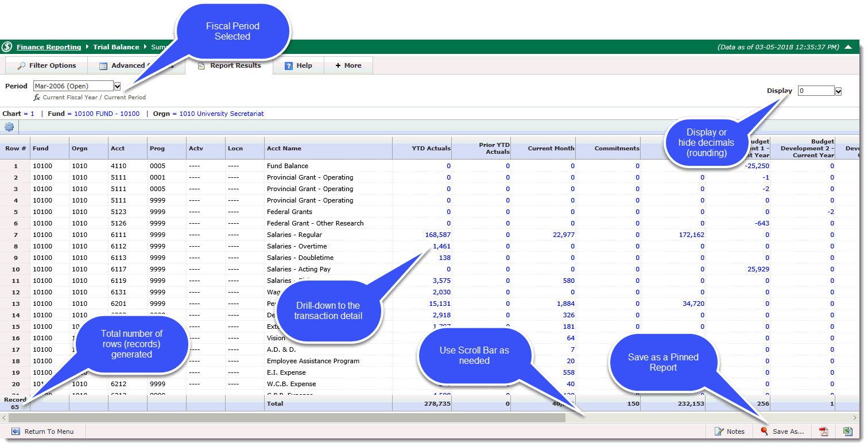Click the Finance Reporting breadcrumb link
The width and height of the screenshot is (868, 447).
pyautogui.click(x=49, y=47)
